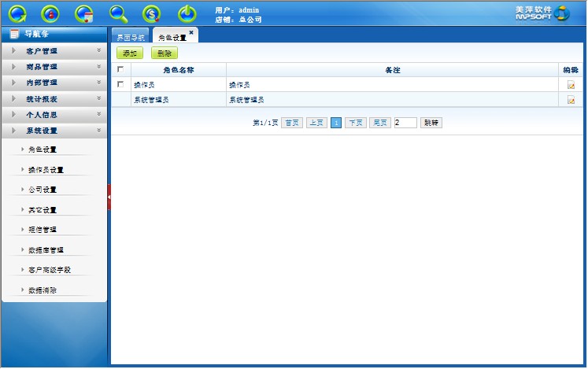588x369 pixels.
Task: Check the checkbox for 操作员 row
Action: tap(120, 84)
